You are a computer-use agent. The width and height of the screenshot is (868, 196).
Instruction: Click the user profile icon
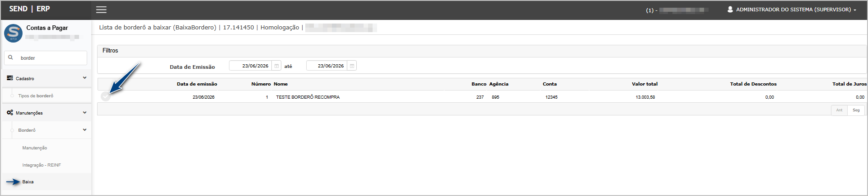click(730, 10)
